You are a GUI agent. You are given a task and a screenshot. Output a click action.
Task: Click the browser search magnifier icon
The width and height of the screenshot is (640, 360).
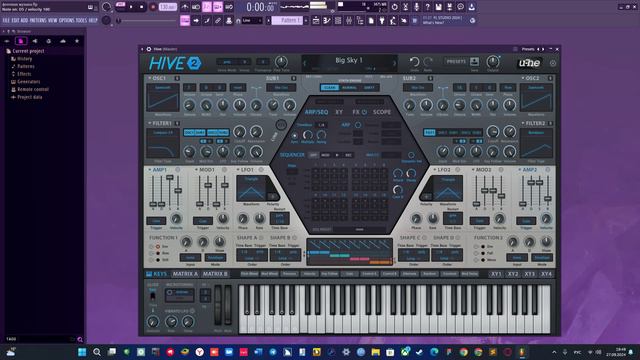tap(80, 339)
